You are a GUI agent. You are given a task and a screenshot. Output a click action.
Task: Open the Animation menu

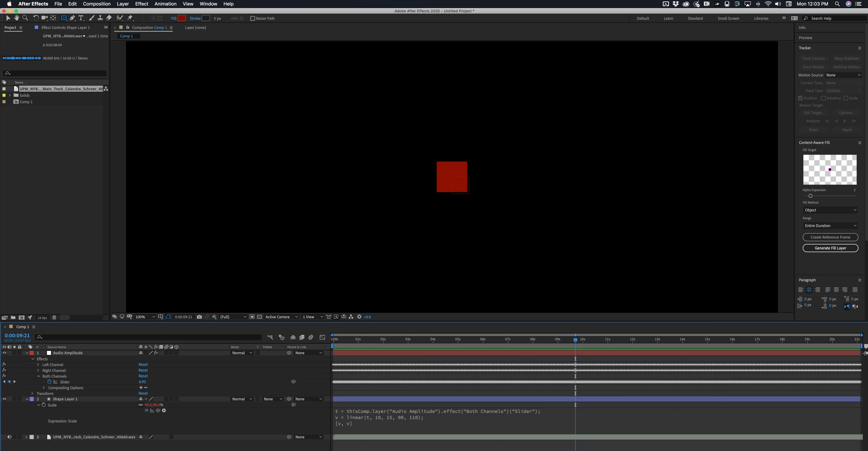(165, 4)
